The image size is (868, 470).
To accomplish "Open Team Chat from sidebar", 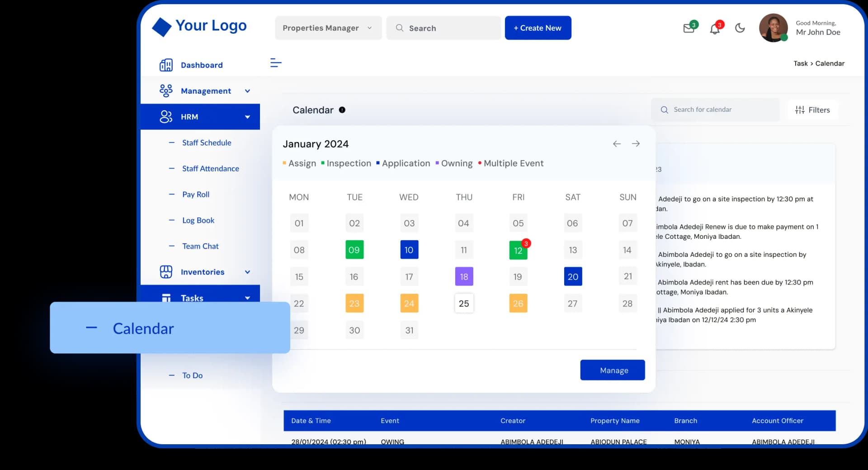I will pos(200,246).
